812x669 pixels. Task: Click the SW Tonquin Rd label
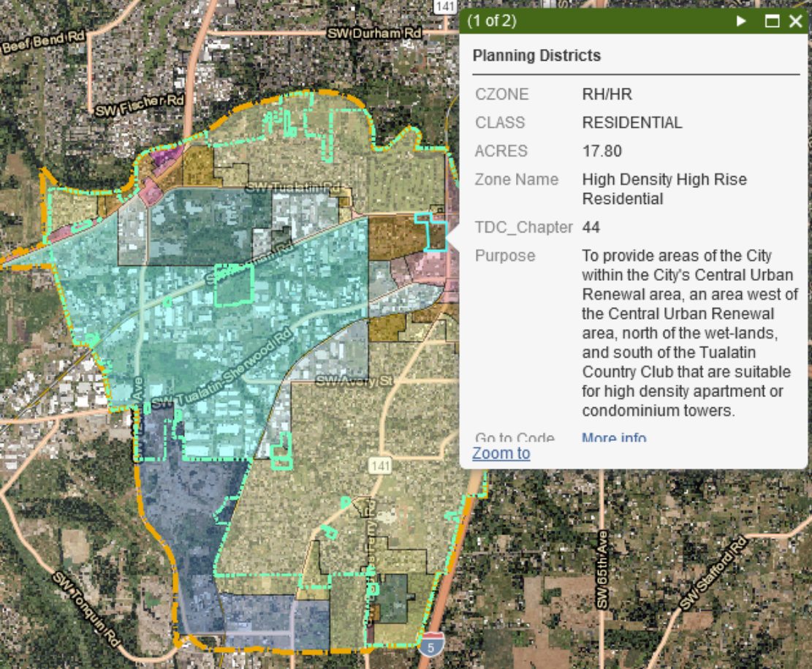pyautogui.click(x=87, y=611)
